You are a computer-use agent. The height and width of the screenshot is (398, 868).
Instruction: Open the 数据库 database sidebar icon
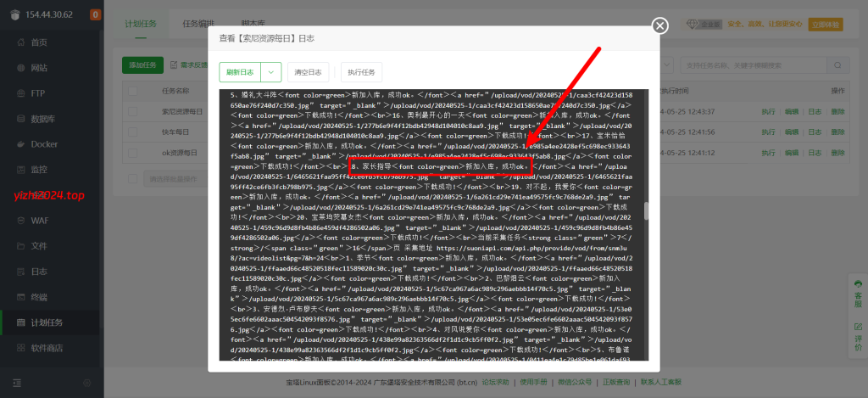click(20, 119)
